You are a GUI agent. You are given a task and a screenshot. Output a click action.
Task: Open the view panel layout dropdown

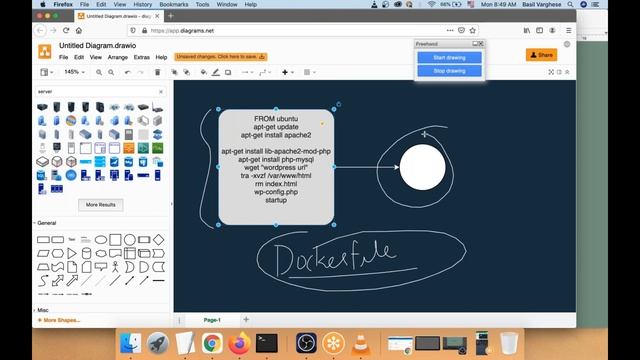click(46, 72)
